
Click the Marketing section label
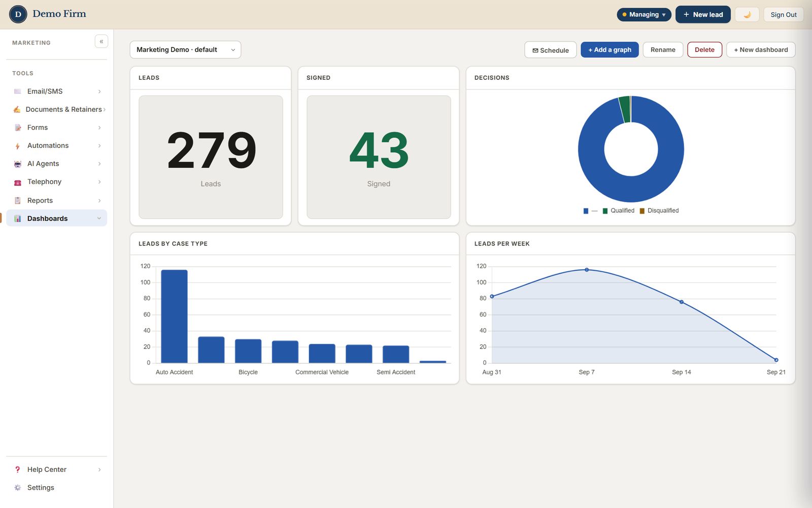31,43
